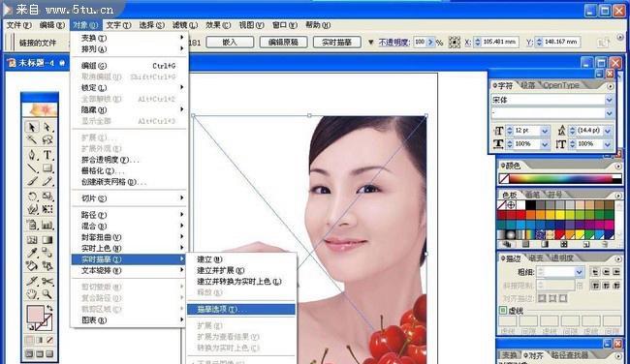
Task: Pick the Mesh tool
Action: coord(31,240)
